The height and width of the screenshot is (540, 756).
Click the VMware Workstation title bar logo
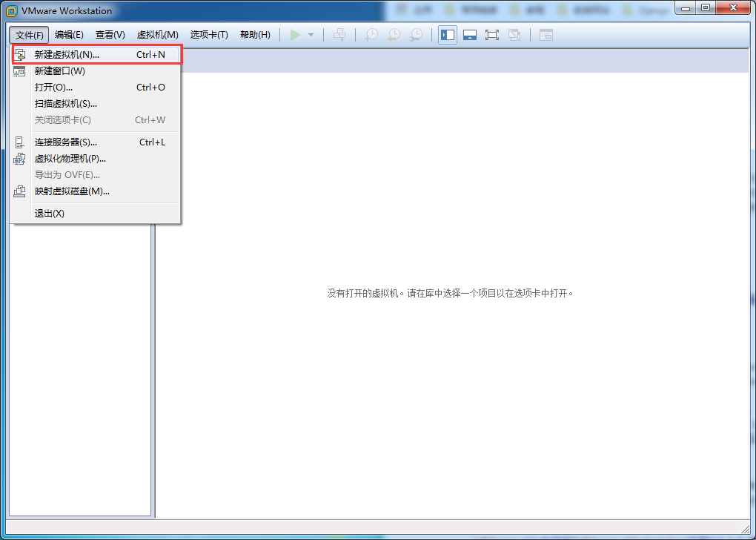pyautogui.click(x=12, y=10)
